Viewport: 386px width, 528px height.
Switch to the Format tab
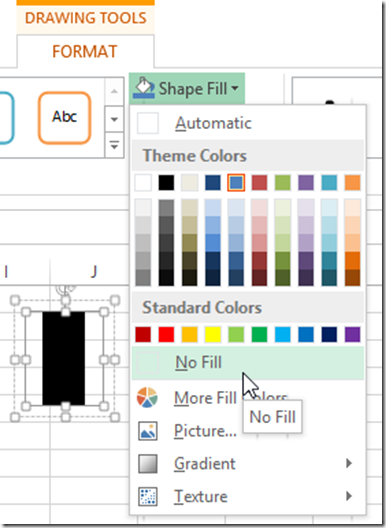click(85, 52)
